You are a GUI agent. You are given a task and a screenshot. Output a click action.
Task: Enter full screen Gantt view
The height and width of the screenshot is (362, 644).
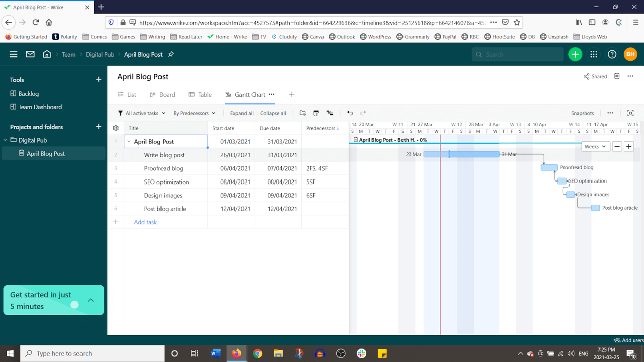(x=631, y=113)
